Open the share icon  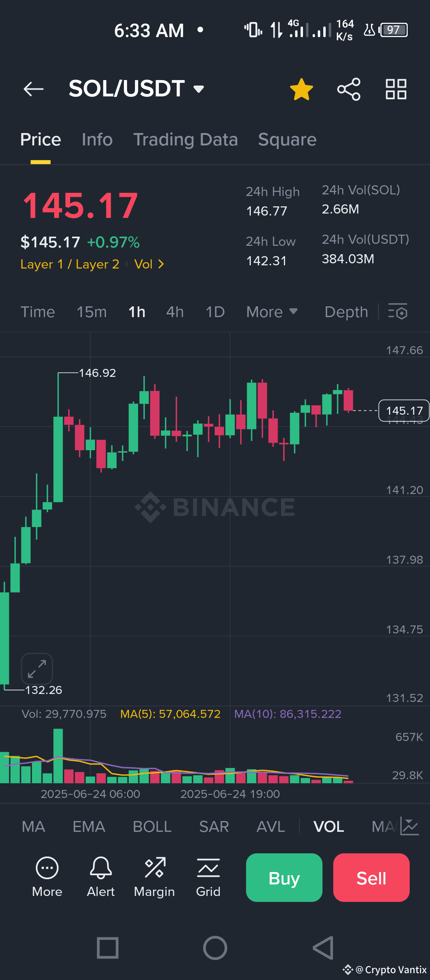(349, 89)
